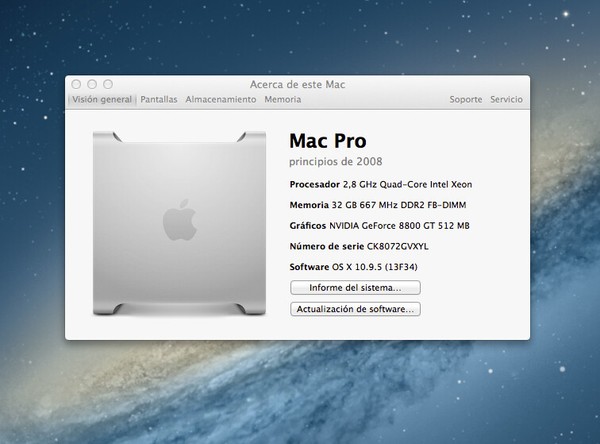Click the Servicio tab
Viewport: 600px width, 444px height.
(x=506, y=100)
